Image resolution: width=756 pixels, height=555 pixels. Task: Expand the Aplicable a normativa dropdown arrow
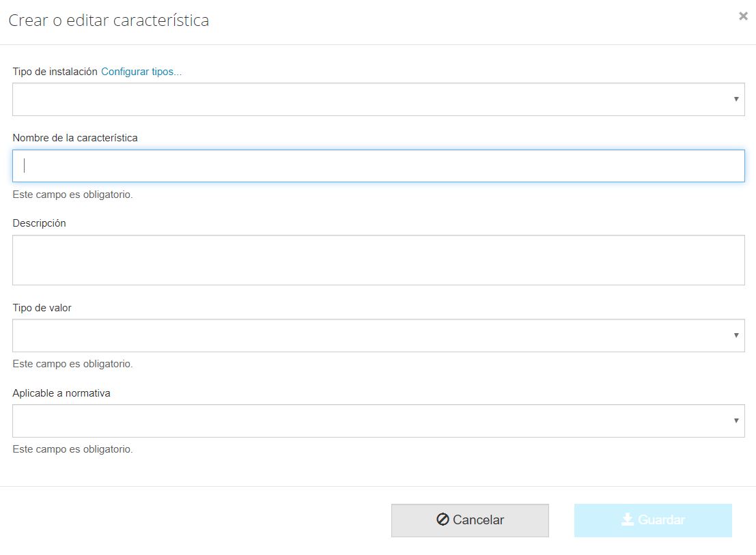736,421
